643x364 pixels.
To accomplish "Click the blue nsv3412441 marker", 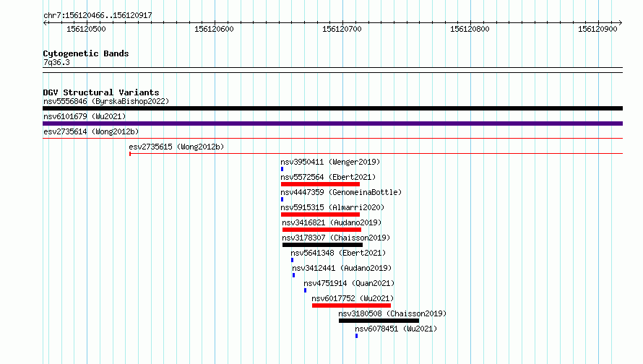I will pos(293,275).
